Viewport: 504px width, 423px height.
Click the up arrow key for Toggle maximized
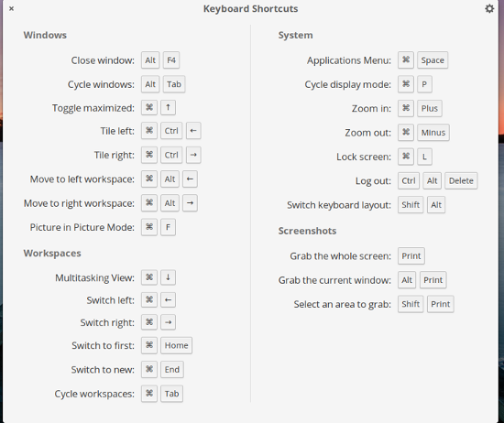tap(168, 107)
